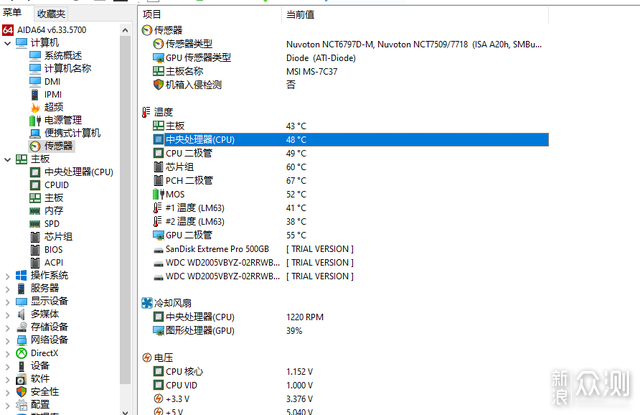Click the 超频 flame icon

[x=35, y=107]
